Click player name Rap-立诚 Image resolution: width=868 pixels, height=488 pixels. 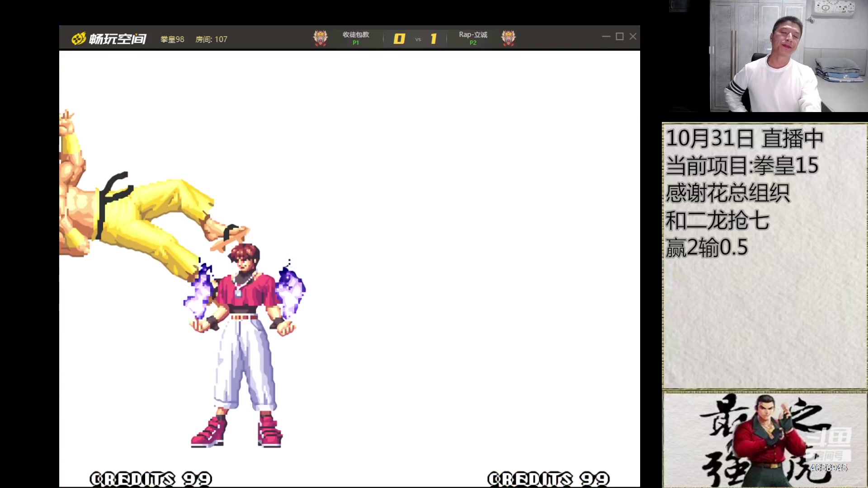tap(473, 34)
